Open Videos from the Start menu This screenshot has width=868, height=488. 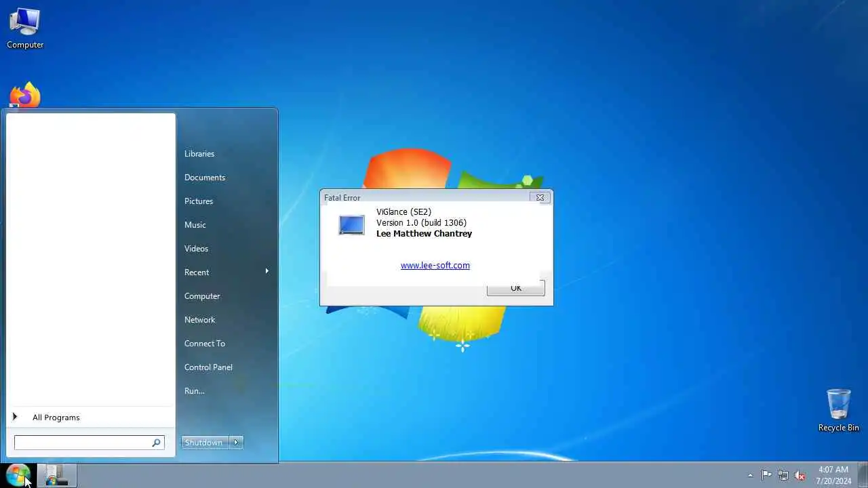pos(197,249)
